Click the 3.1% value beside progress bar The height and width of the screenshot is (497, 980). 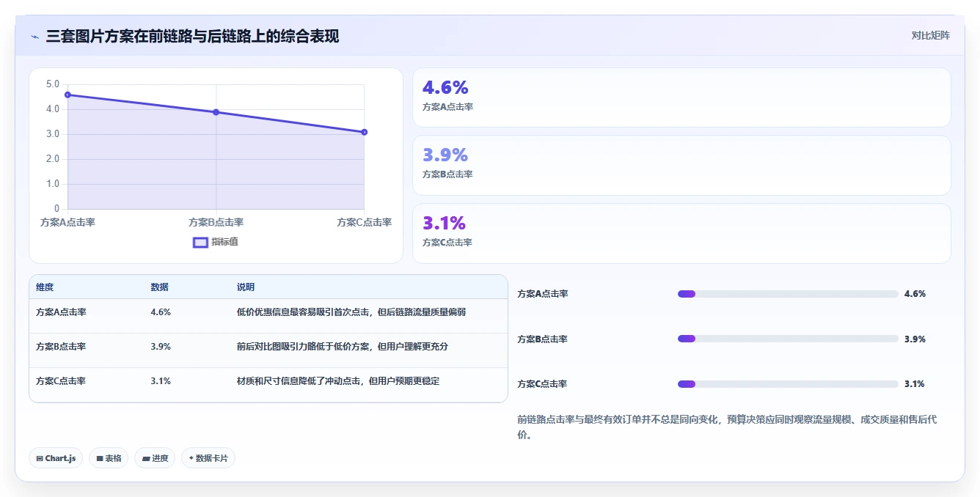click(x=914, y=384)
